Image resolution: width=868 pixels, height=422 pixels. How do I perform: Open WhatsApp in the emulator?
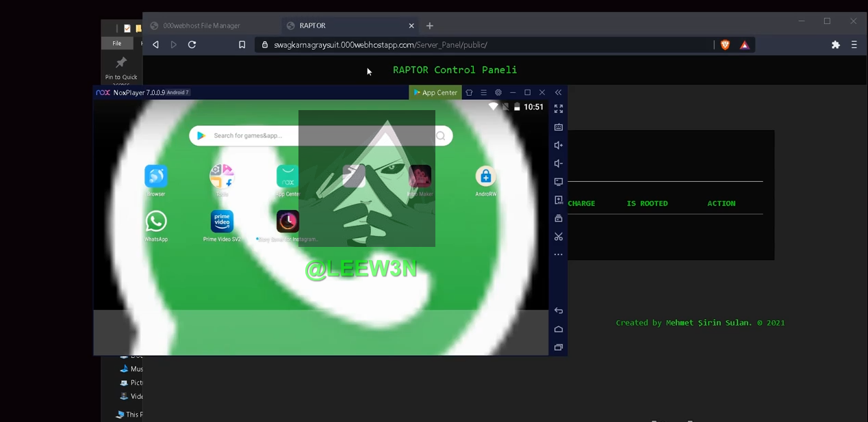[x=156, y=222]
